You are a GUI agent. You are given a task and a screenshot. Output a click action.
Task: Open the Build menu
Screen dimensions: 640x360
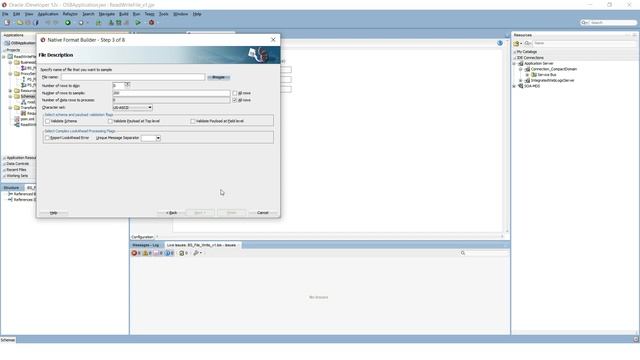point(124,14)
